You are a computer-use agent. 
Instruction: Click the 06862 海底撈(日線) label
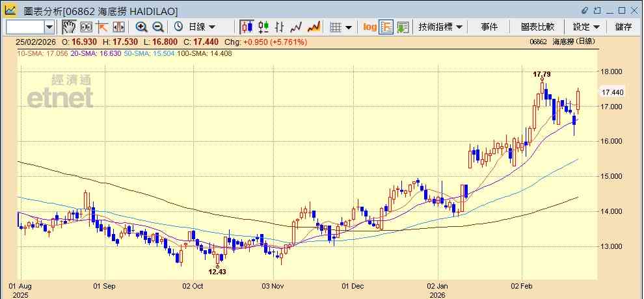coord(562,42)
